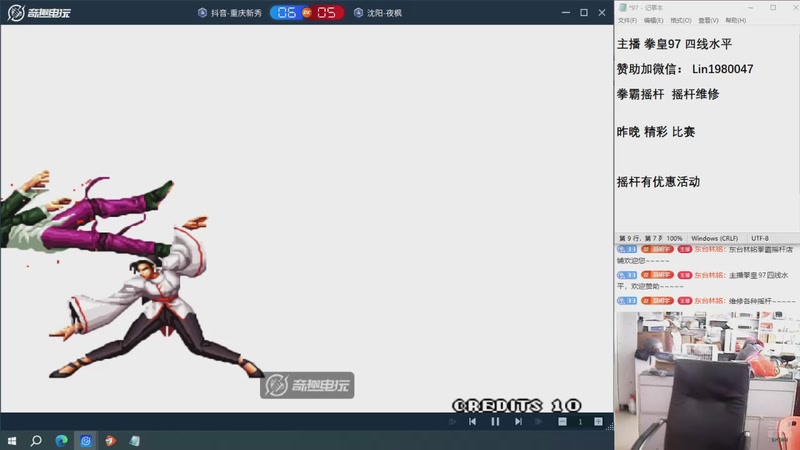Click Windows (CRLF) in Notepad status bar
The image size is (800, 450).
click(714, 238)
